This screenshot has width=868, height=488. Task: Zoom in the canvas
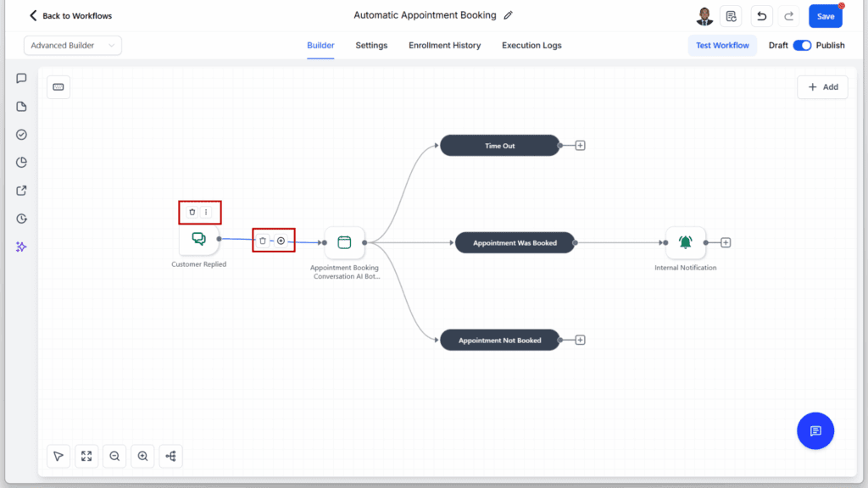142,456
